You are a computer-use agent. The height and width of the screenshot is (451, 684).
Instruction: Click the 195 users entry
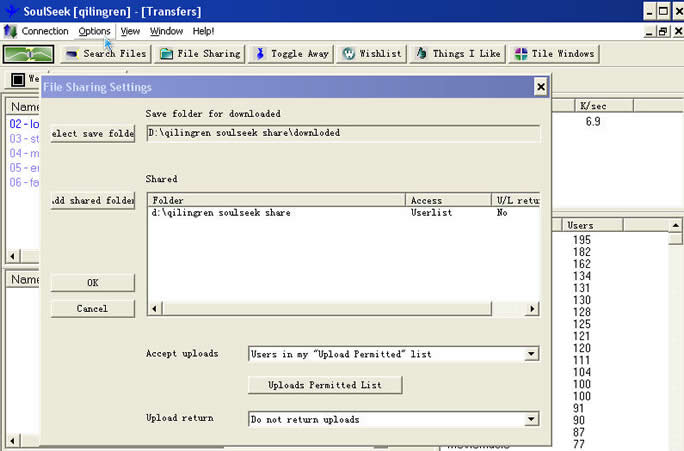[582, 240]
